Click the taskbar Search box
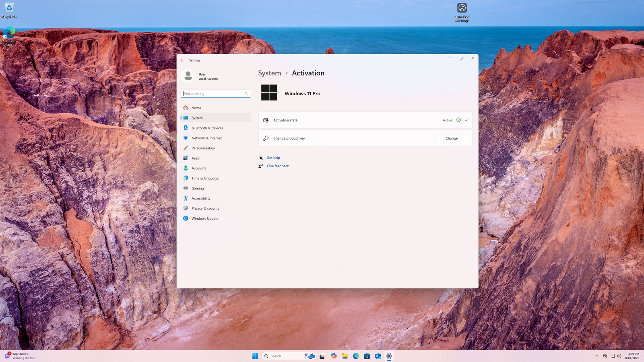 coord(289,356)
